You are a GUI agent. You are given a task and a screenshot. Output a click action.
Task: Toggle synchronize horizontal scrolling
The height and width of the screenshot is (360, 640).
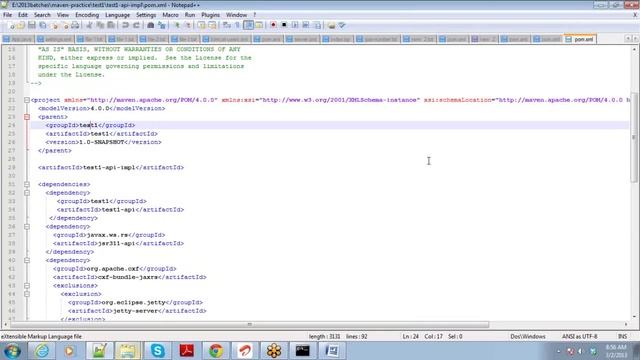point(212,25)
